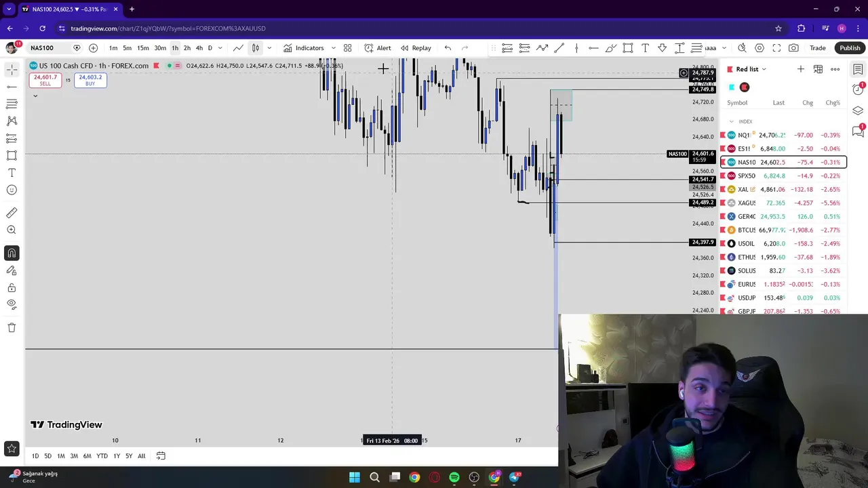Open quick search icon in top toolbar
This screenshot has width=868, height=488.
(742, 48)
